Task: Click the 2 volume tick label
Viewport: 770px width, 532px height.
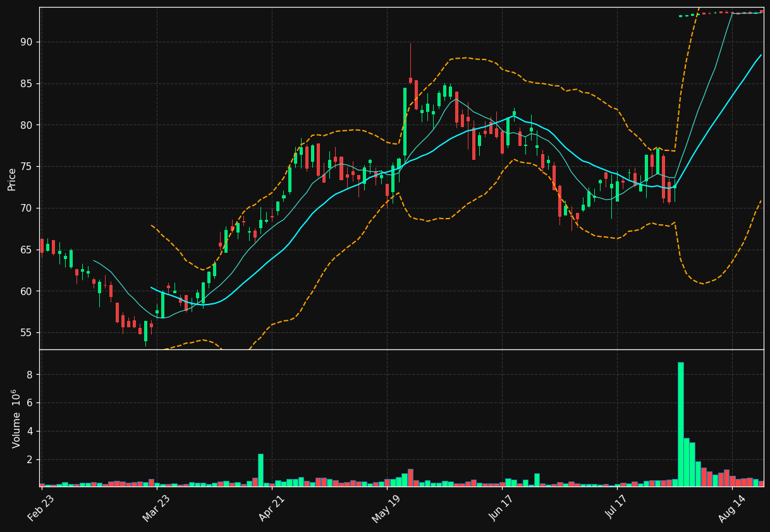Action: [x=29, y=460]
